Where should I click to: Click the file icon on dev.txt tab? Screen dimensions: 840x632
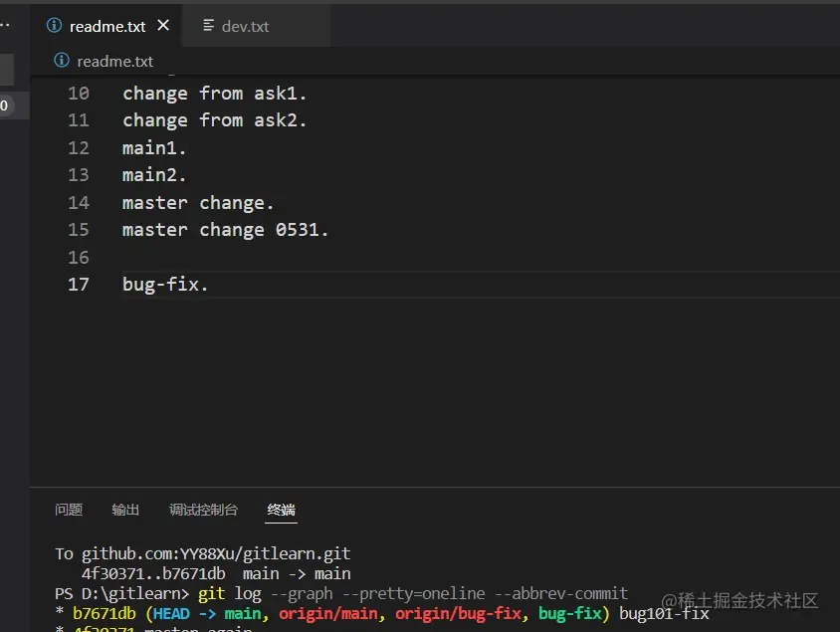pos(208,25)
